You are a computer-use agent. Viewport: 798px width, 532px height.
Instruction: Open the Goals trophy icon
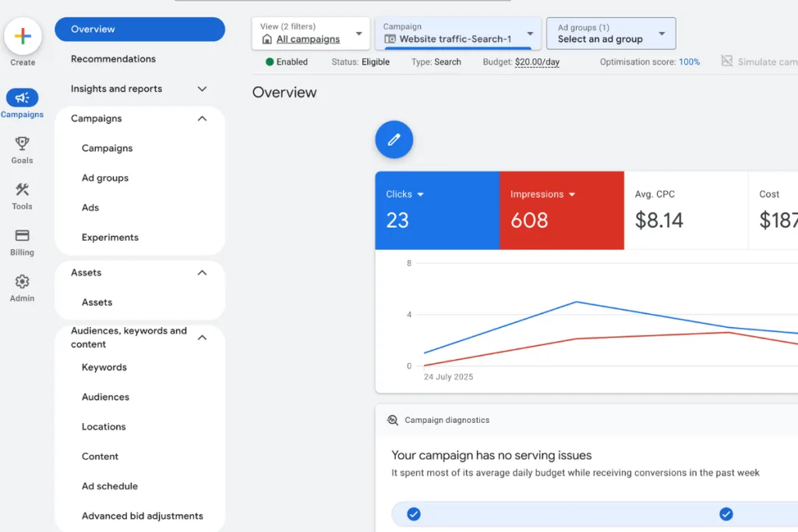pyautogui.click(x=22, y=143)
